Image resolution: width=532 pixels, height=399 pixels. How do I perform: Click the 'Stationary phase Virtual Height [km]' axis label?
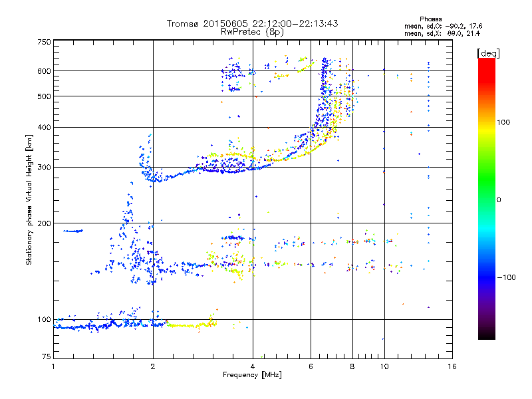pos(29,199)
